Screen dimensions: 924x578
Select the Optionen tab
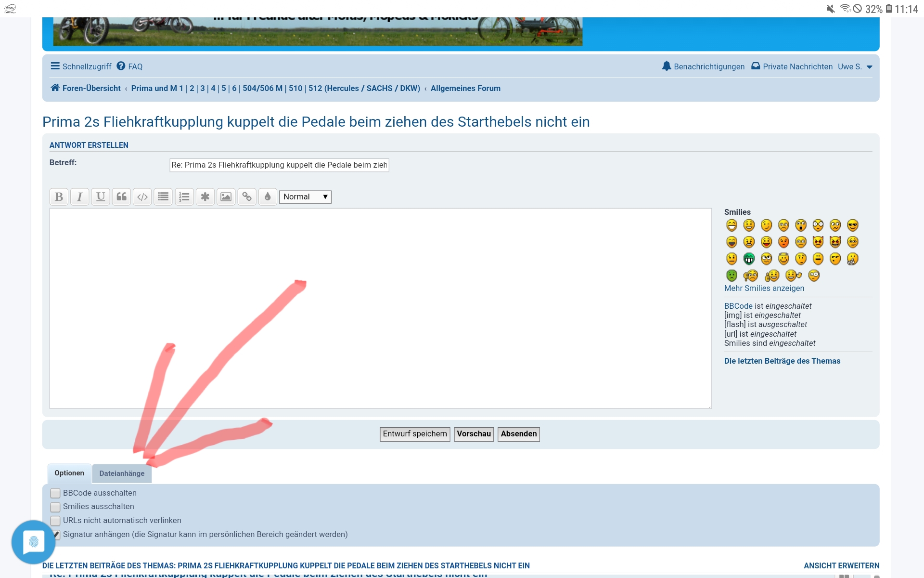69,473
